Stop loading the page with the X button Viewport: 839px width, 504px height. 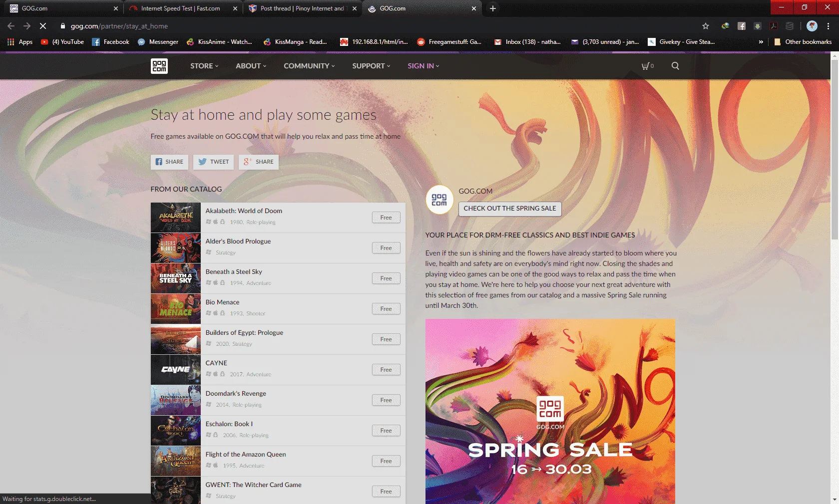(43, 26)
